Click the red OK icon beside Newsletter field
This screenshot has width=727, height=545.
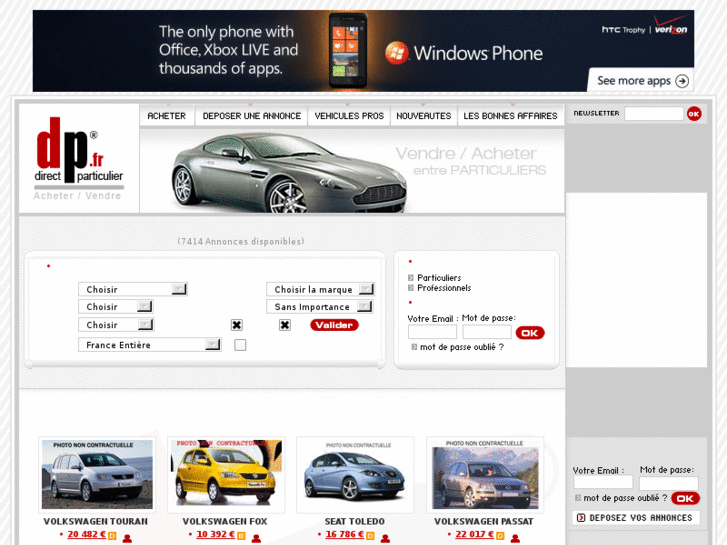pyautogui.click(x=694, y=114)
